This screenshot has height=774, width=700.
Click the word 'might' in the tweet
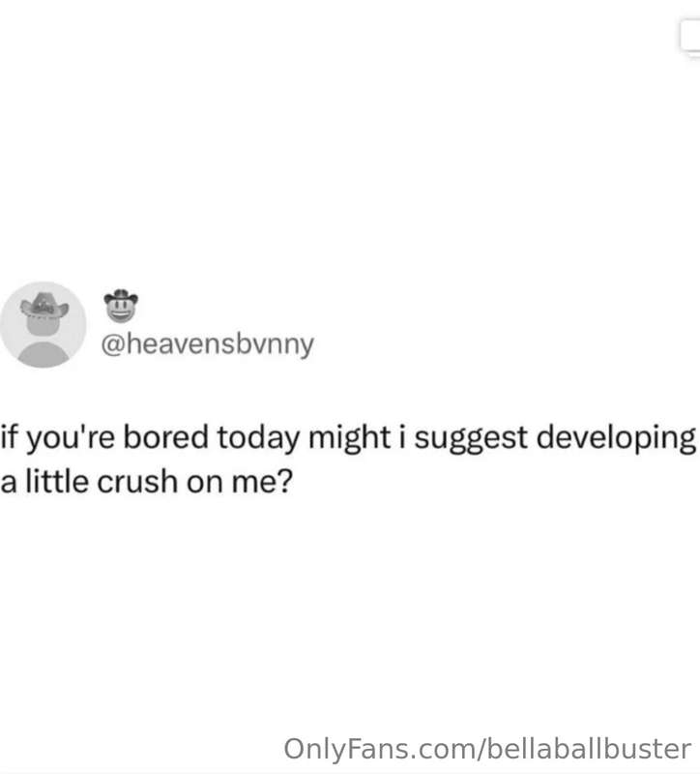pos(350,438)
